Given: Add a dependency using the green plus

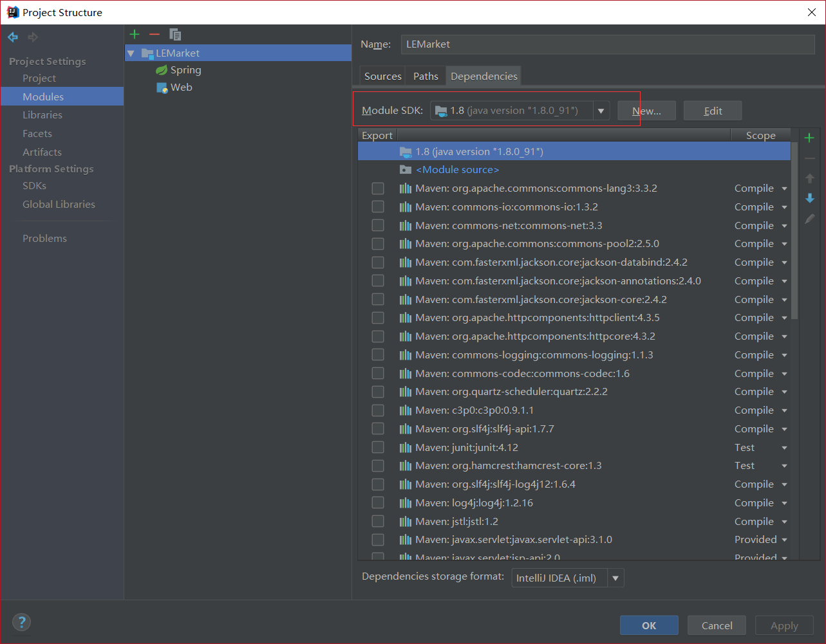Looking at the screenshot, I should 809,138.
